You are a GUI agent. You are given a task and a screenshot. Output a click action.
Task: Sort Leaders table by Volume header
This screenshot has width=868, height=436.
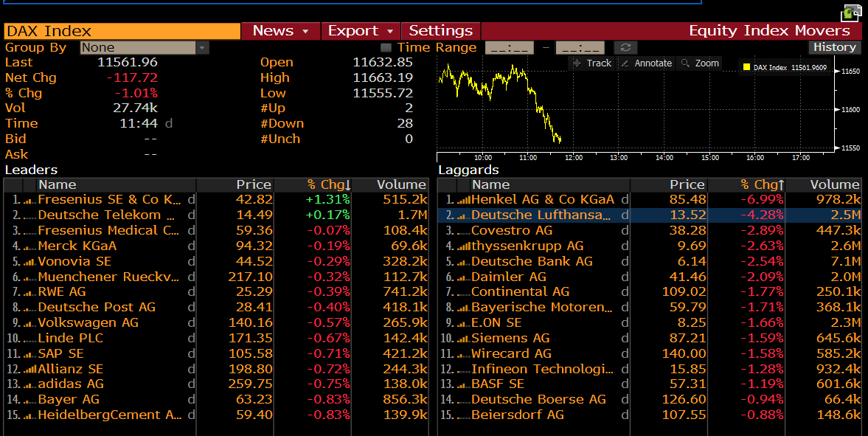[x=400, y=184]
